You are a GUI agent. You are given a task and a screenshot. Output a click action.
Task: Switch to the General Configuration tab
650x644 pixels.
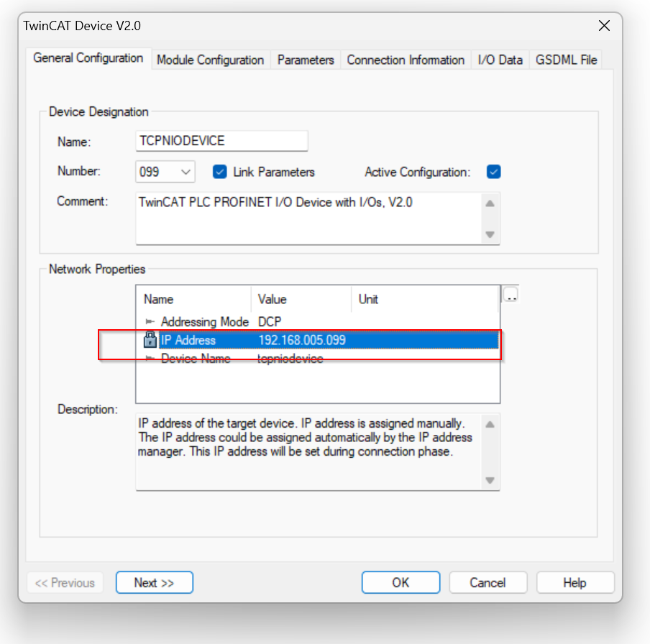pos(88,58)
